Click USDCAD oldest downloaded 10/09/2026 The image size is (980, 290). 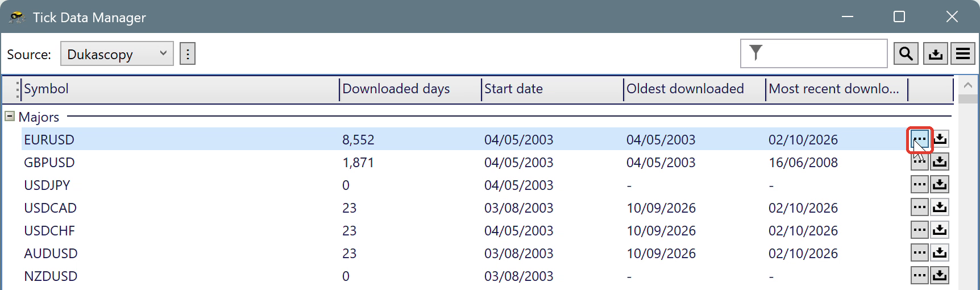click(x=661, y=208)
